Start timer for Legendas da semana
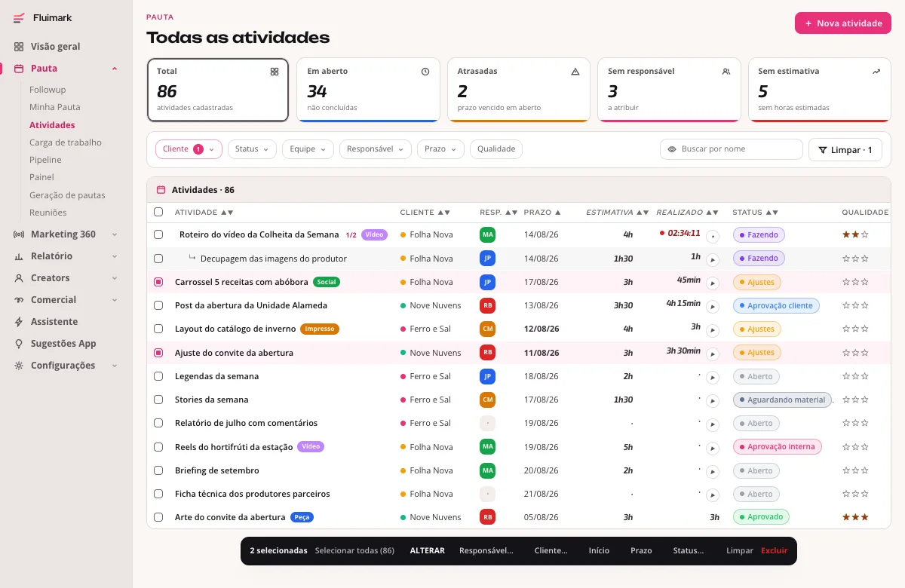 point(713,377)
